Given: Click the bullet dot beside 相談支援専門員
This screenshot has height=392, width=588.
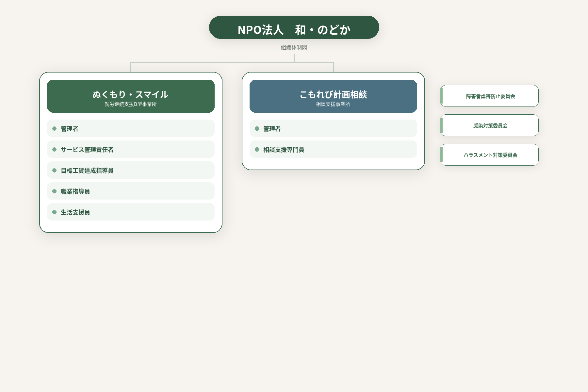Looking at the screenshot, I should coord(257,149).
